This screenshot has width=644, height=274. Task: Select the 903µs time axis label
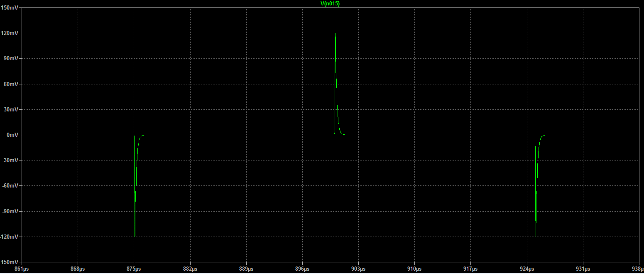coord(358,269)
